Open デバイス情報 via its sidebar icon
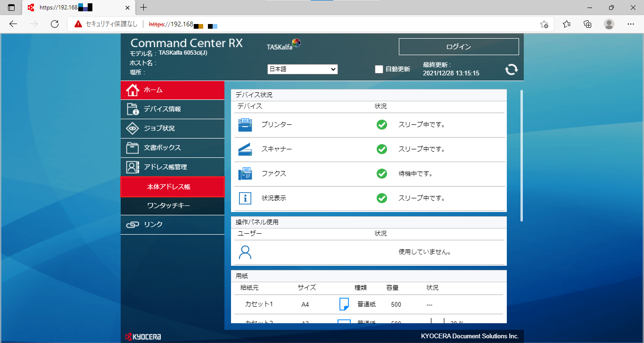Image resolution: width=644 pixels, height=343 pixels. (x=132, y=109)
